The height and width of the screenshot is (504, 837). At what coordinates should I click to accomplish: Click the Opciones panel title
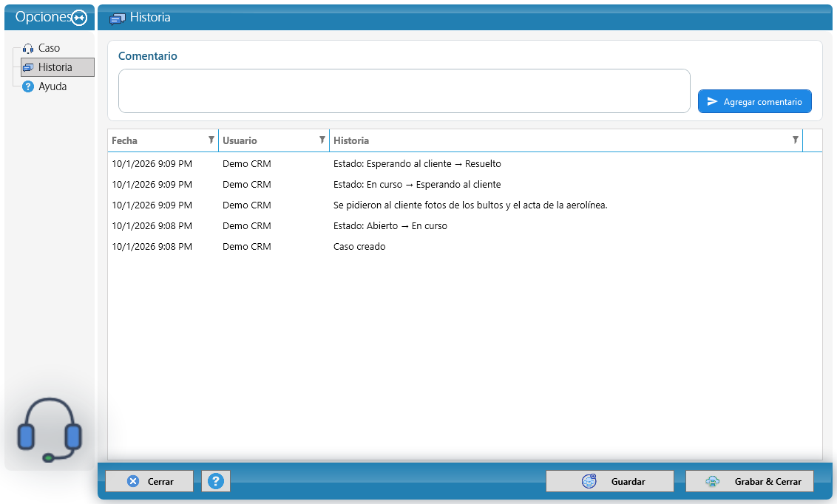click(43, 17)
